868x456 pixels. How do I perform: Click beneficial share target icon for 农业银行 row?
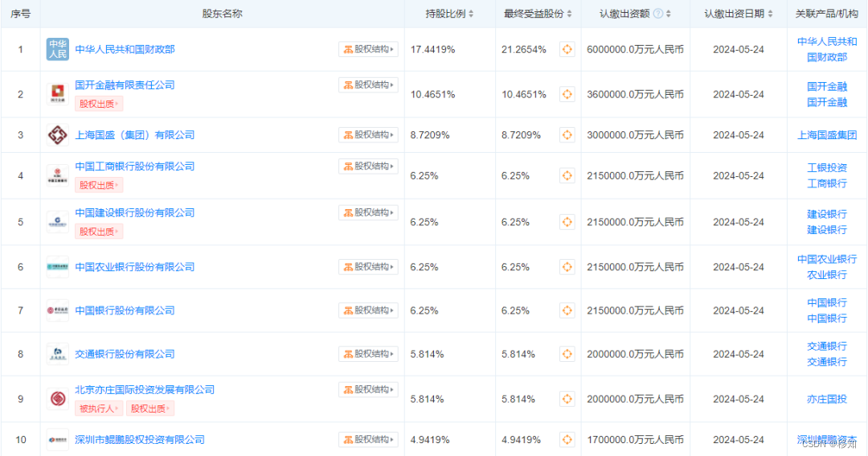pyautogui.click(x=567, y=267)
